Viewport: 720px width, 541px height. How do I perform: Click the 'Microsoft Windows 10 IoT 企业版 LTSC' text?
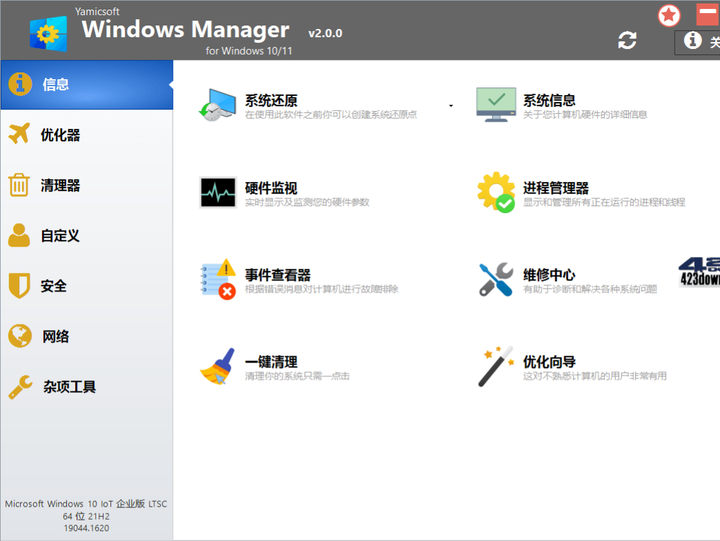point(86,504)
